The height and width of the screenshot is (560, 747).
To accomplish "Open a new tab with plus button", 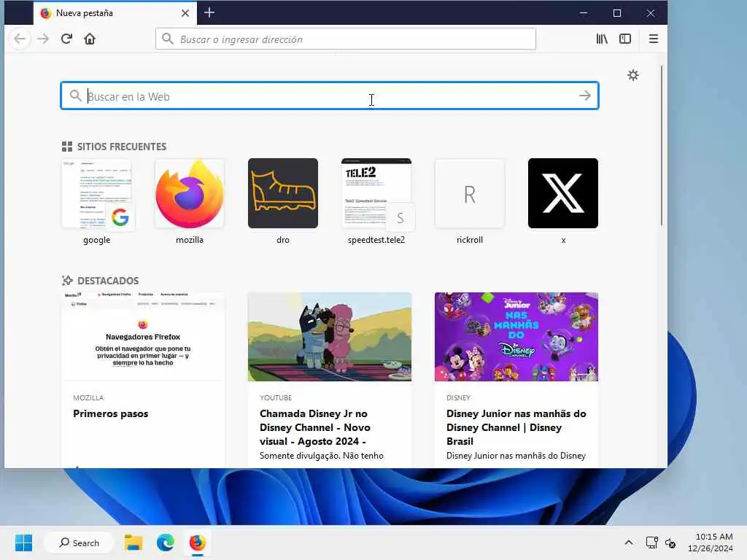I will pyautogui.click(x=209, y=13).
